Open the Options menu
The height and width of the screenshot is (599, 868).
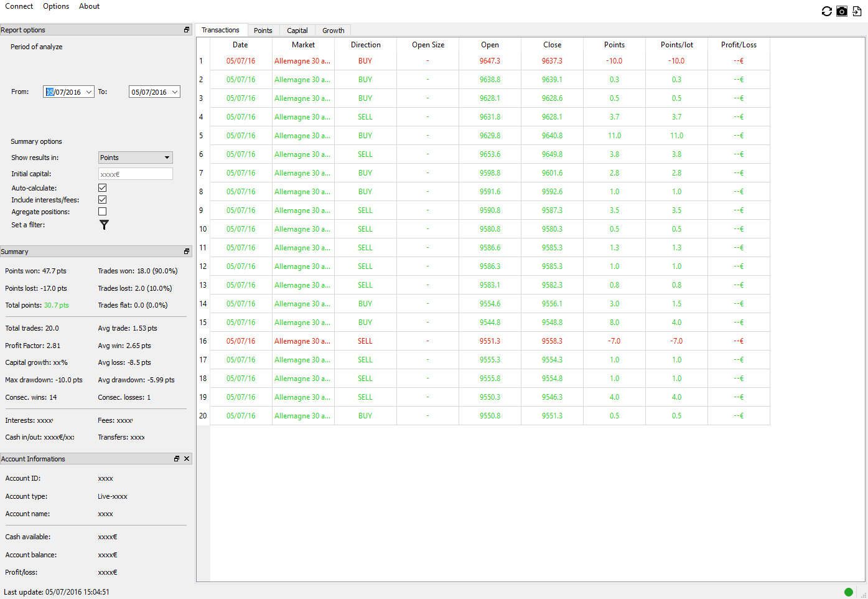pos(56,6)
